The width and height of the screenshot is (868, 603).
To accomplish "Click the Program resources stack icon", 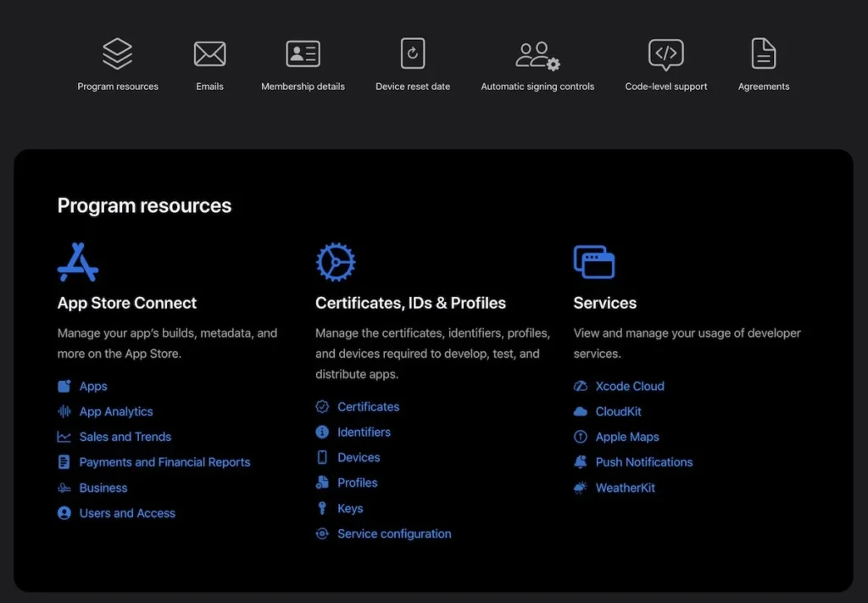I will (118, 53).
